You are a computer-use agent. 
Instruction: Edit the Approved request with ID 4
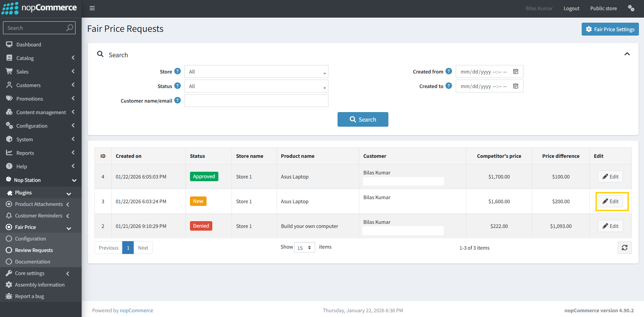(610, 177)
